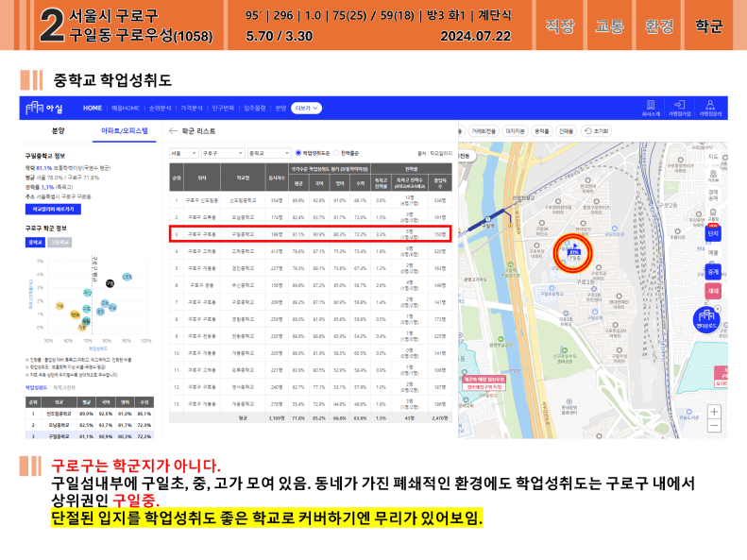Click the 거래회전율 filter button

pyautogui.click(x=484, y=131)
